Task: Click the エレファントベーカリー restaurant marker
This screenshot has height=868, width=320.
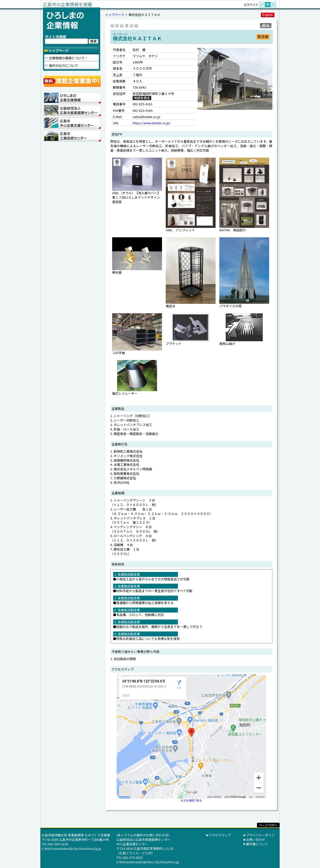Action: [x=201, y=766]
